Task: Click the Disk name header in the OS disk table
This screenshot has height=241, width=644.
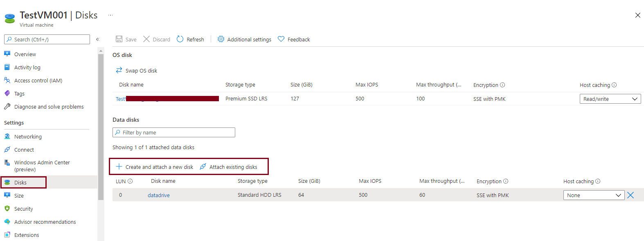Action: click(131, 84)
